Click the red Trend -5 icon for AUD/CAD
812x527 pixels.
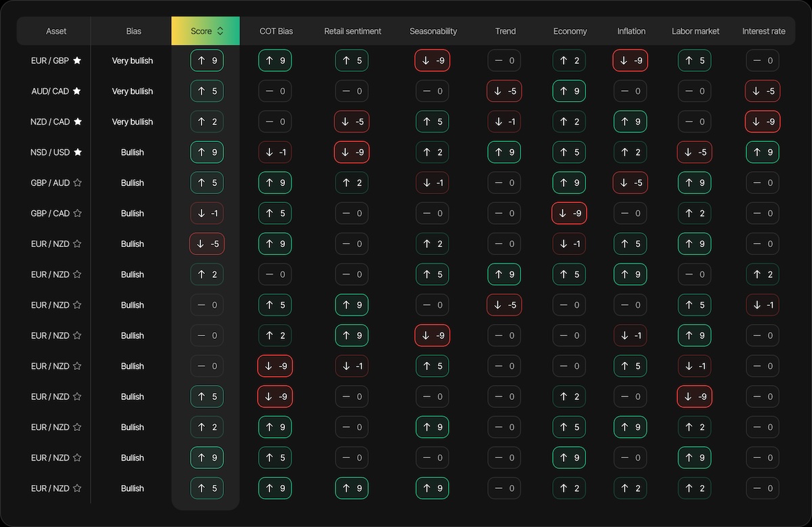504,91
